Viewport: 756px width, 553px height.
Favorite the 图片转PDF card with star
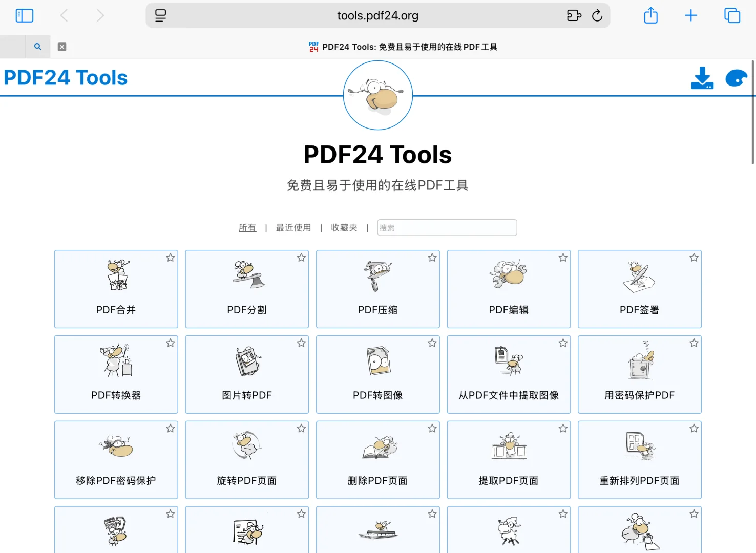pyautogui.click(x=301, y=343)
